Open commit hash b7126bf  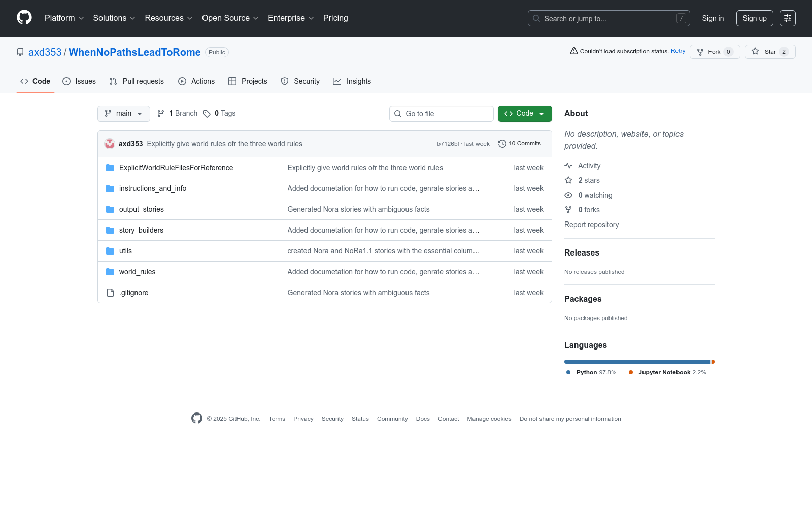point(448,144)
